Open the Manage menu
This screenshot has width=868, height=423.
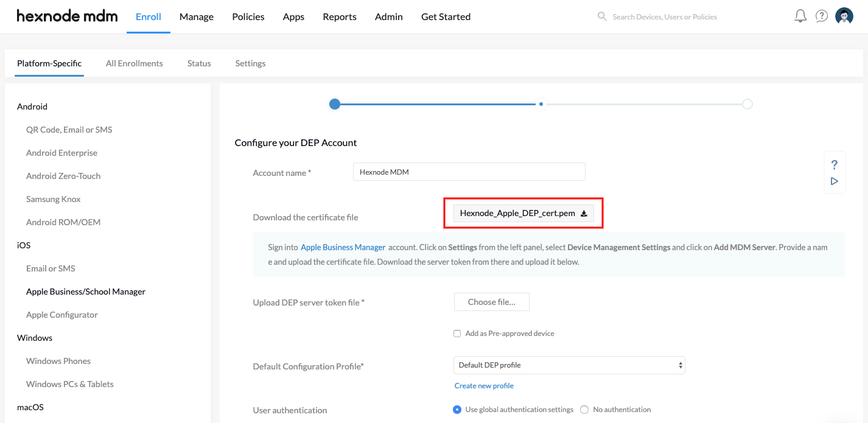click(197, 17)
